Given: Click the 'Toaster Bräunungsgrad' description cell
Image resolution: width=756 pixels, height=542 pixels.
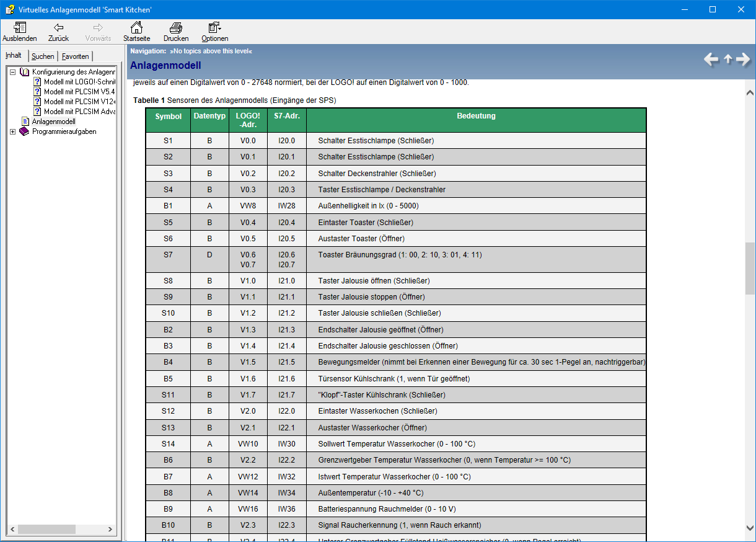Looking at the screenshot, I should 476,260.
